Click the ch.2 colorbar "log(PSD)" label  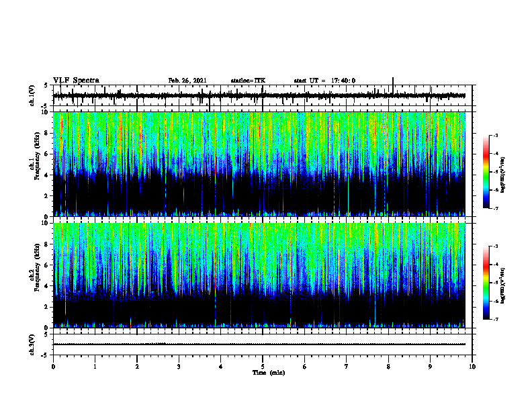[503, 285]
